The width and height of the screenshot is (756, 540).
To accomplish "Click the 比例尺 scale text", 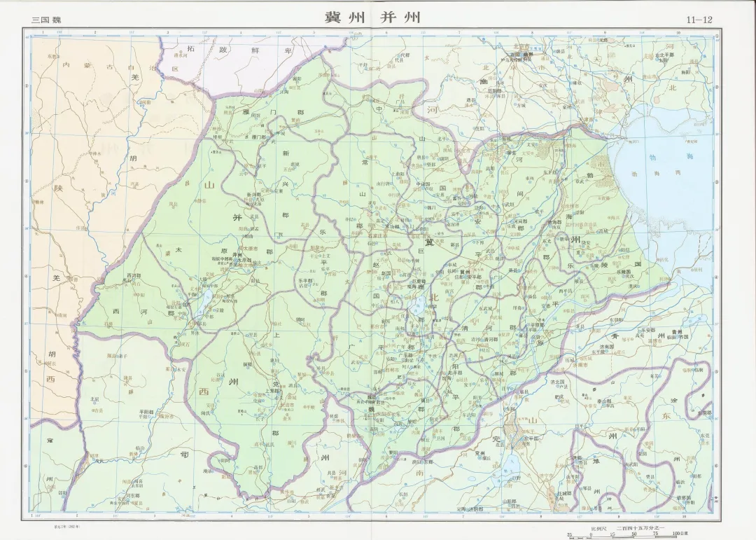I will 598,527.
